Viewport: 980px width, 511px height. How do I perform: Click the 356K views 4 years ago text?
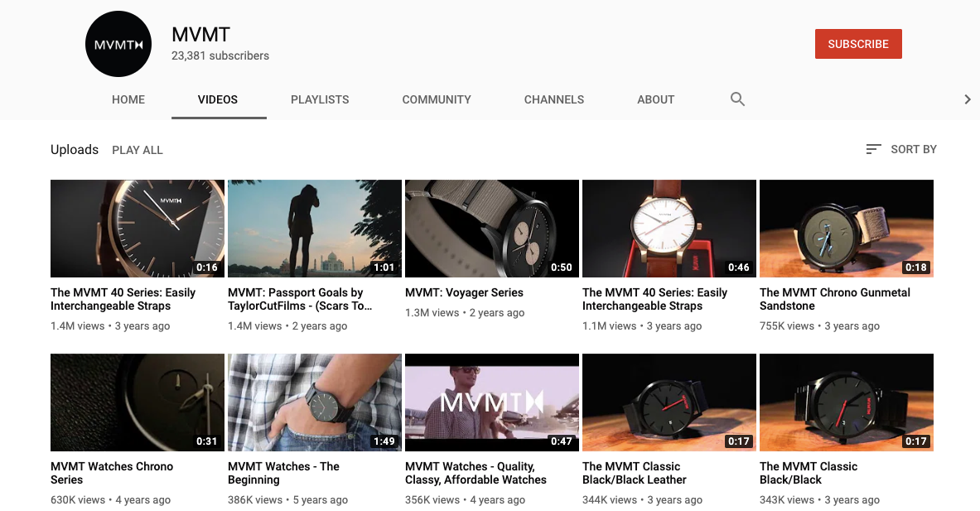465,499
